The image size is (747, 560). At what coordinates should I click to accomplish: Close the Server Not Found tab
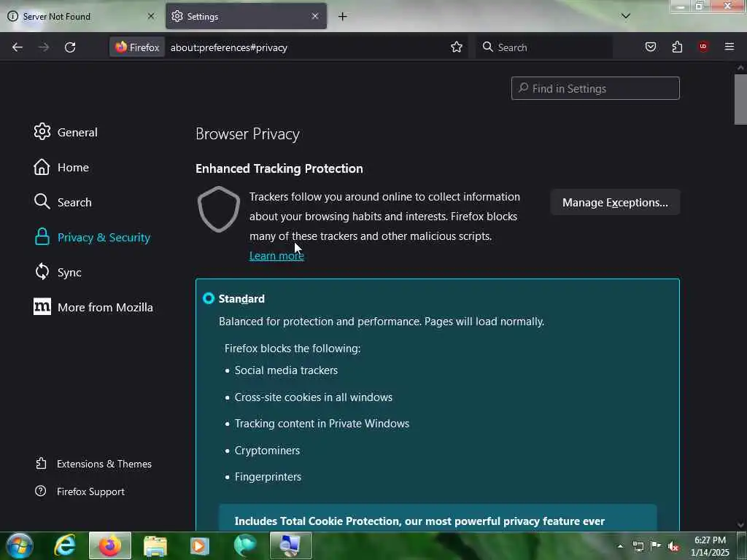(x=150, y=16)
